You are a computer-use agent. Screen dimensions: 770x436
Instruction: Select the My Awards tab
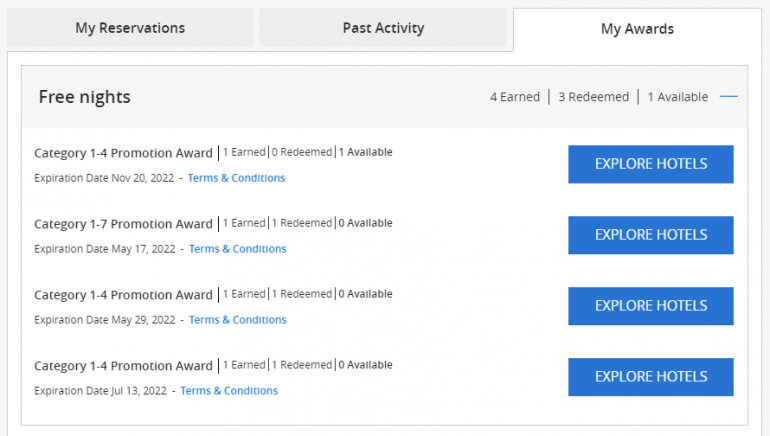click(637, 29)
